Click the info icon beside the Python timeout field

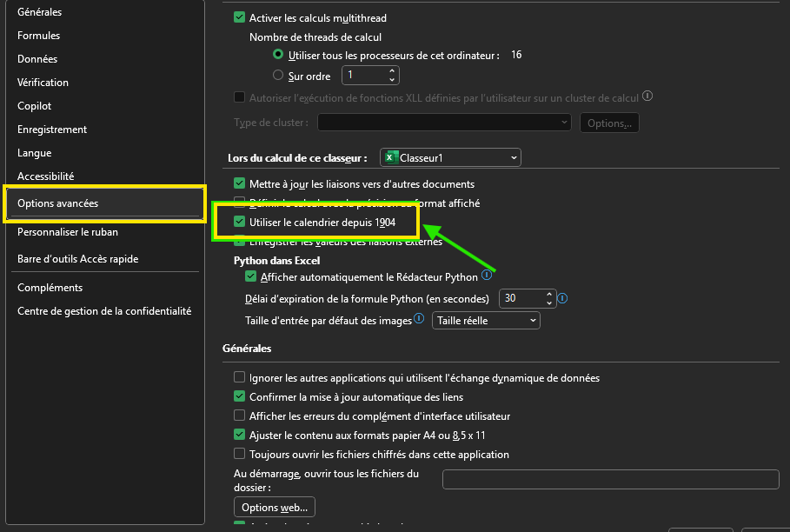pyautogui.click(x=562, y=298)
